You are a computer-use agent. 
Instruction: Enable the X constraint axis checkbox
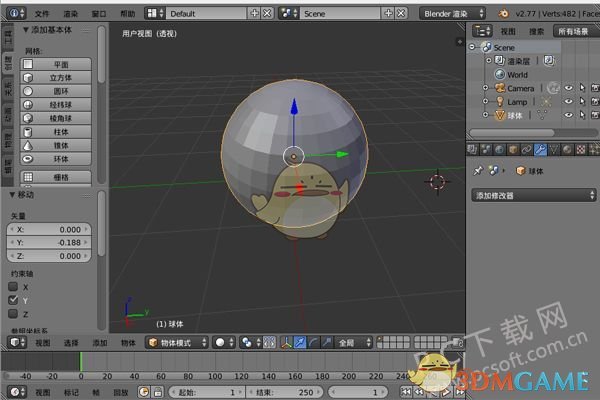click(13, 286)
